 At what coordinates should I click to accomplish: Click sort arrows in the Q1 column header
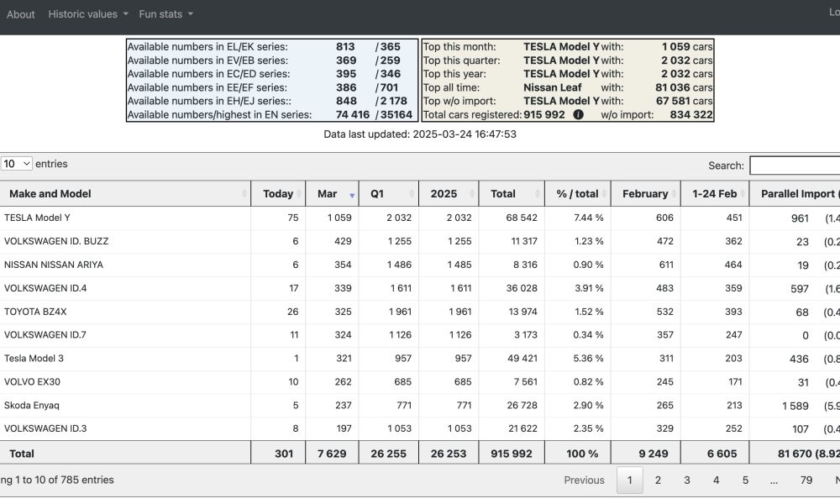point(412,194)
